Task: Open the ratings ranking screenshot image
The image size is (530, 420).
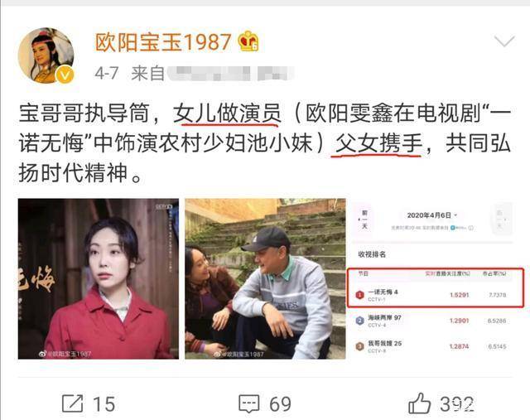Action: [432, 278]
